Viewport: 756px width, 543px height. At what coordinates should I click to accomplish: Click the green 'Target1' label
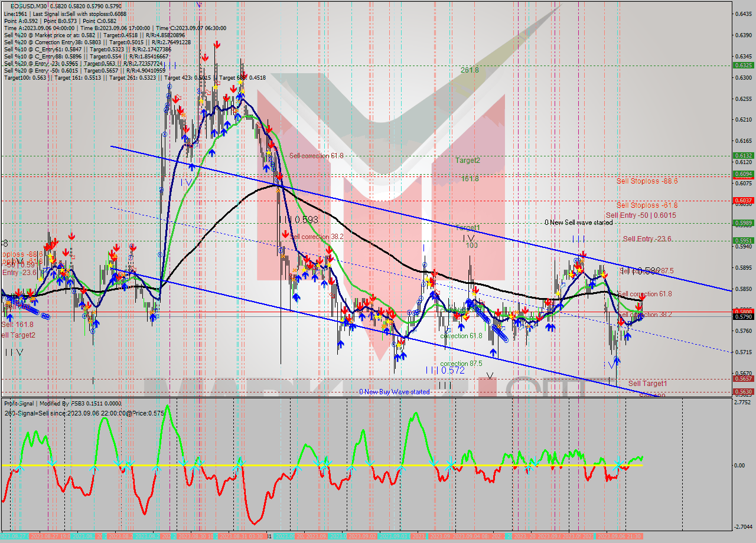[467, 228]
